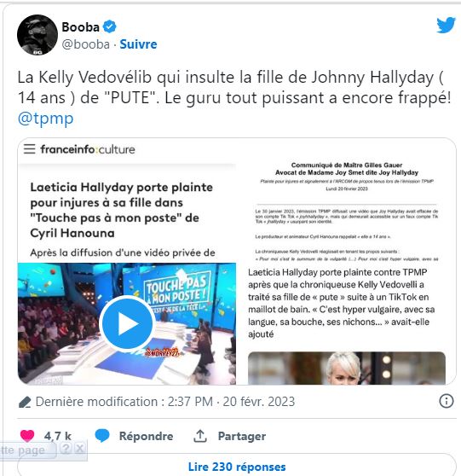Click the Répondre button
This screenshot has height=476, width=461.
[x=146, y=436]
